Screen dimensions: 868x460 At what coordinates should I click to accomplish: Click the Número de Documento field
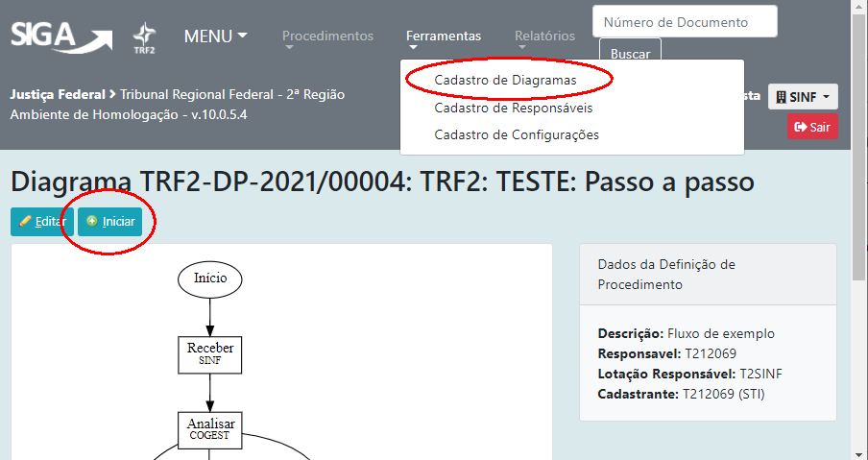click(x=684, y=22)
